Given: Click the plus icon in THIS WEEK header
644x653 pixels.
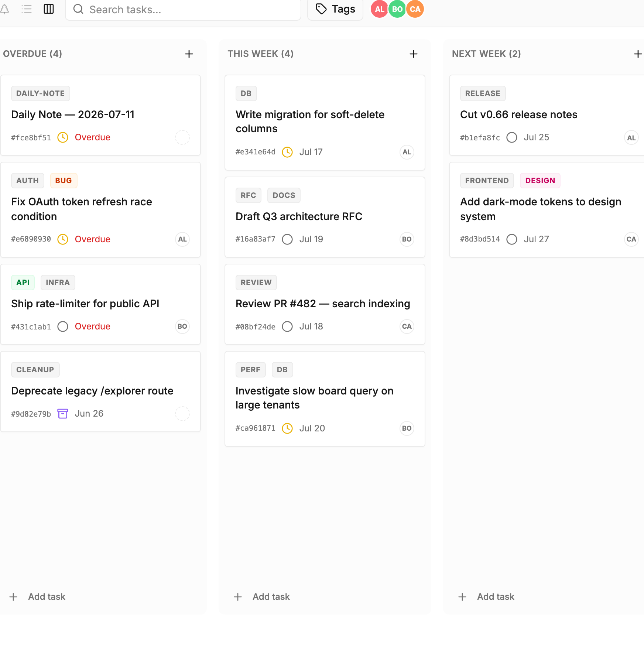Looking at the screenshot, I should click(x=414, y=54).
